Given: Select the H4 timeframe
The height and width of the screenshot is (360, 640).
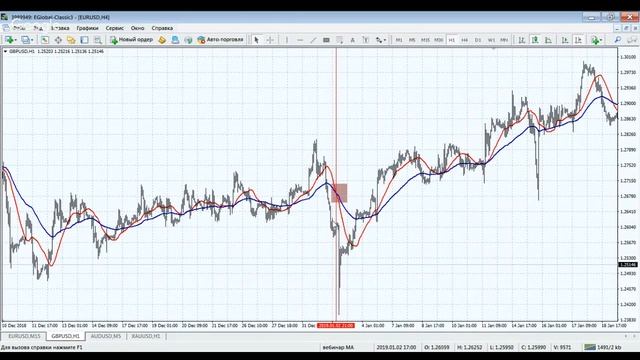Looking at the screenshot, I should coord(464,40).
